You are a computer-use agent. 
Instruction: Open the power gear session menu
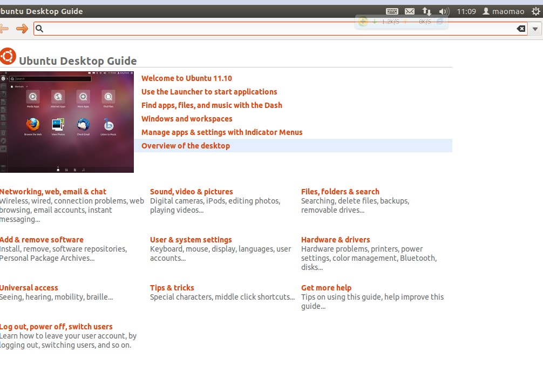(536, 11)
